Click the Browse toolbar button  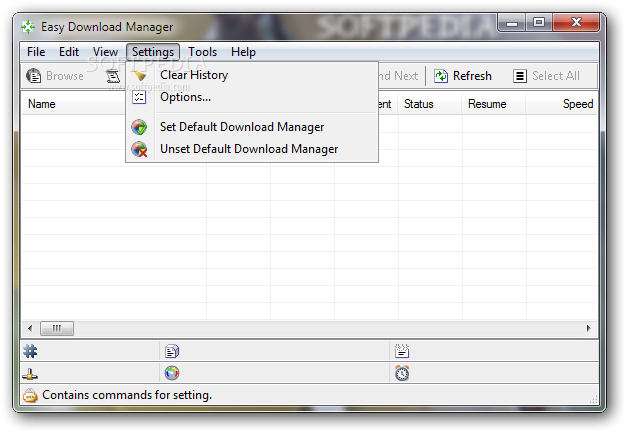(55, 76)
